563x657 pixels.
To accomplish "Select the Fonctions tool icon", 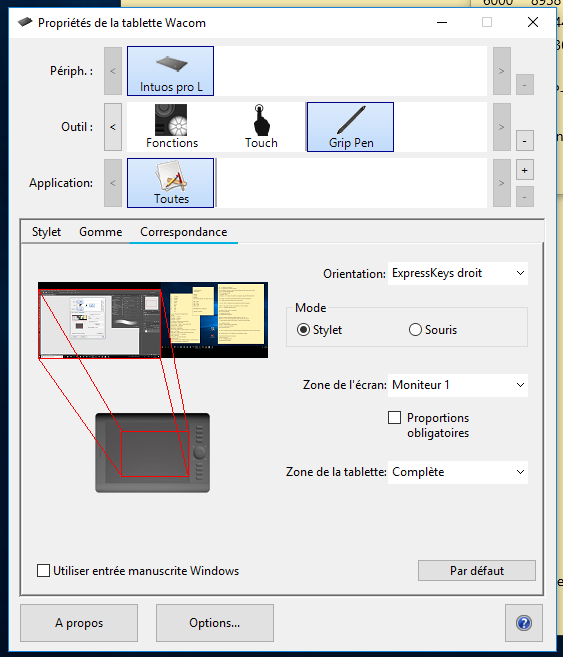I will (x=171, y=127).
